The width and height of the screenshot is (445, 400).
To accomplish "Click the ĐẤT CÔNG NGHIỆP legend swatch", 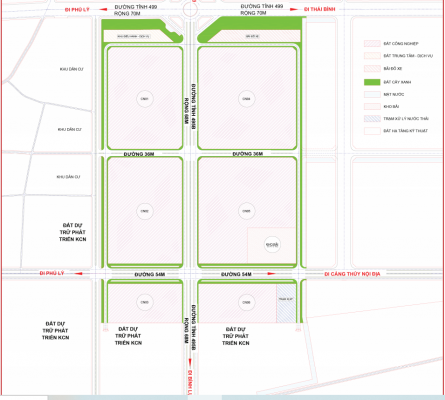I will coord(372,43).
